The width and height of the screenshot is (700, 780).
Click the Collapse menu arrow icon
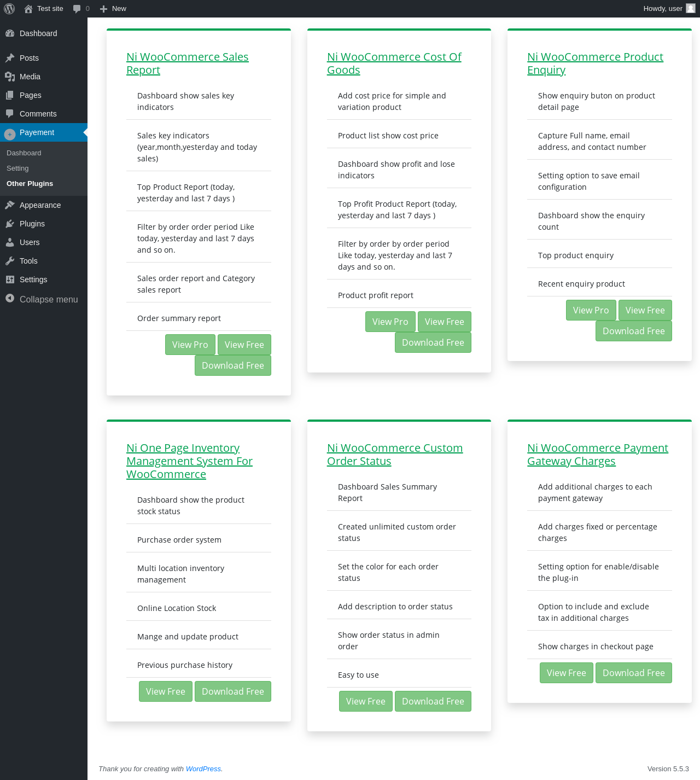pos(10,298)
